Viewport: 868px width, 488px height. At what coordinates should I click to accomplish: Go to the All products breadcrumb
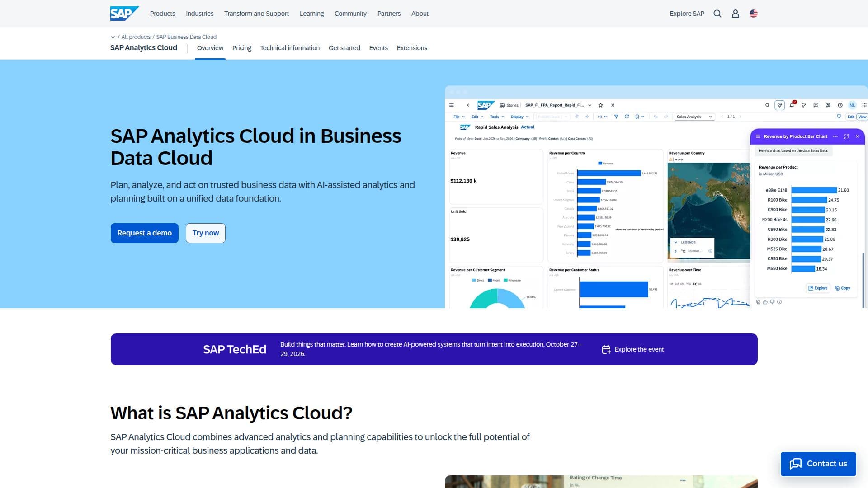(136, 37)
